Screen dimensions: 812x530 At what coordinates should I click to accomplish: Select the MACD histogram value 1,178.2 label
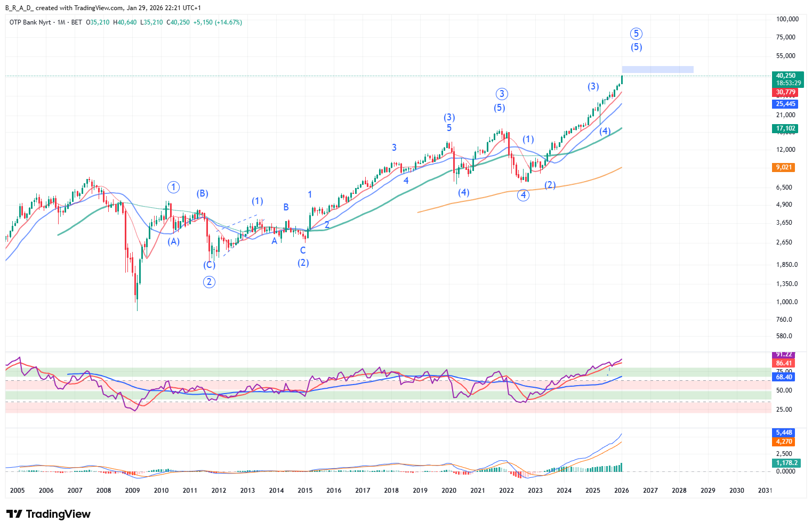click(x=786, y=463)
